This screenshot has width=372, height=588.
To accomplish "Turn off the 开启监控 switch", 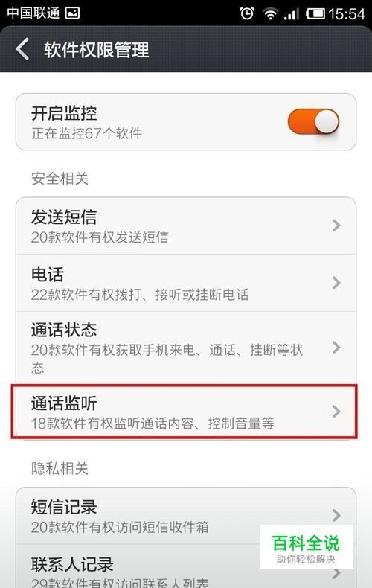I will point(313,121).
